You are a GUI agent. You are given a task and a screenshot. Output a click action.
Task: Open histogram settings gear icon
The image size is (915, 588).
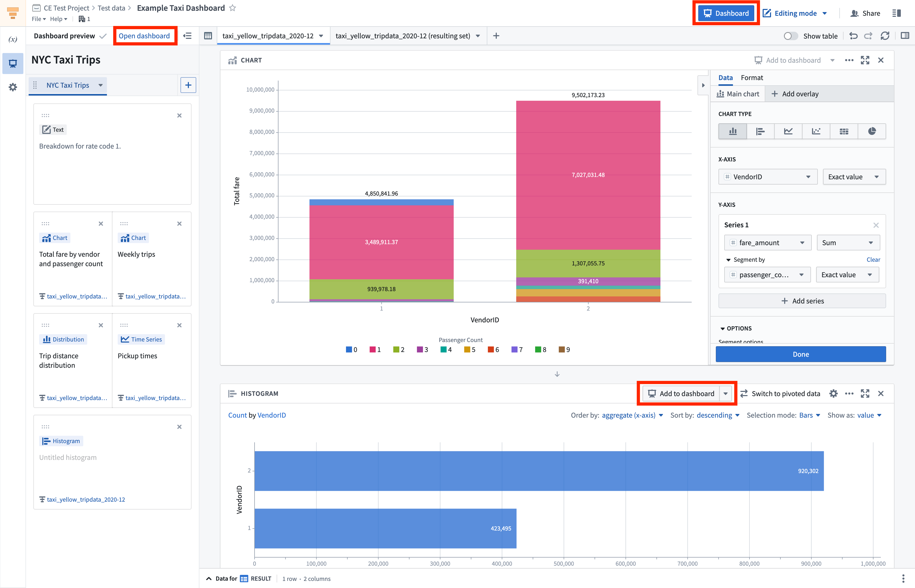[x=833, y=394]
